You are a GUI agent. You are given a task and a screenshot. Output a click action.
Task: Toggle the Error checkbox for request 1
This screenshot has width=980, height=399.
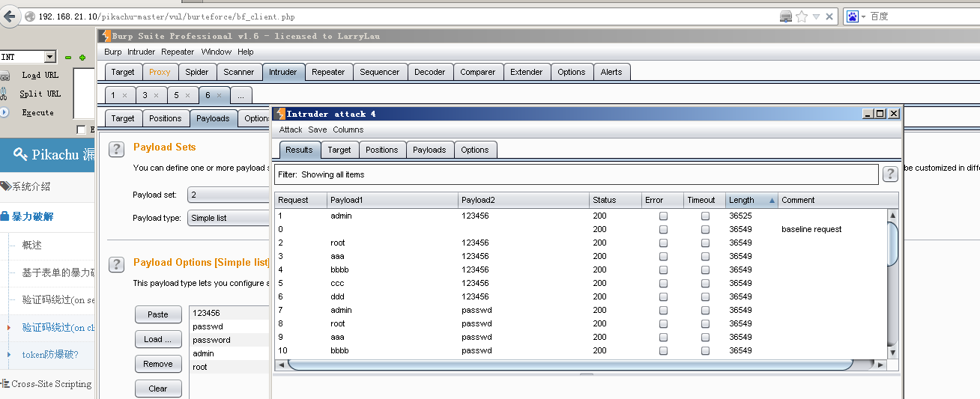[x=663, y=216]
